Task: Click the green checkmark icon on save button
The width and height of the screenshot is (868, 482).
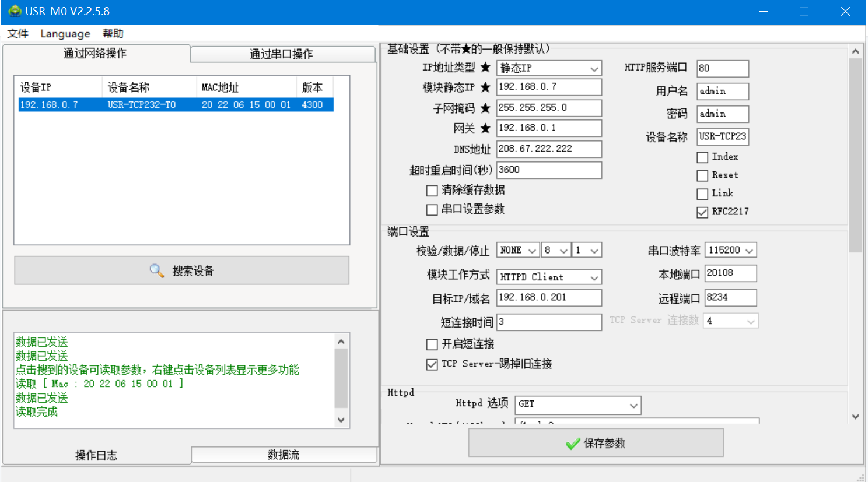Action: click(x=573, y=444)
